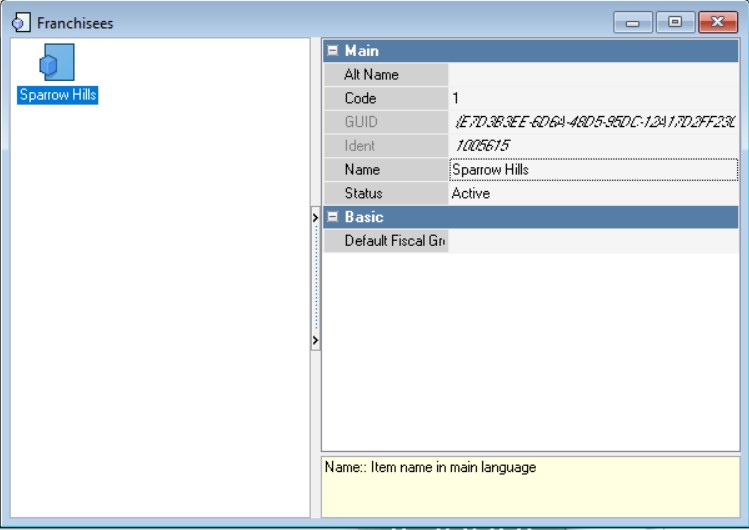Screen dimensions: 749x530
Task: Collapse the Basic property section
Action: (x=333, y=217)
